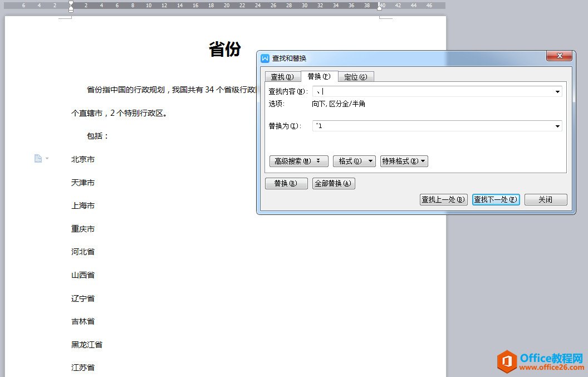Open the 查找内容 history dropdown
The height and width of the screenshot is (377, 588).
(557, 91)
